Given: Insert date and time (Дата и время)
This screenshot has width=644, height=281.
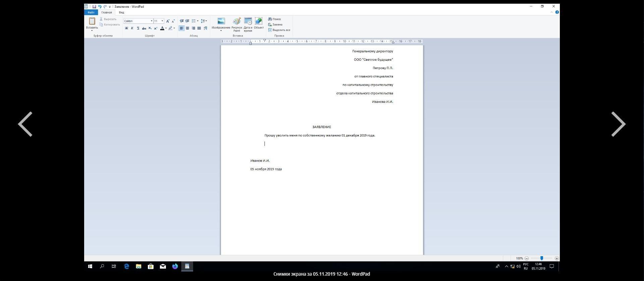Looking at the screenshot, I should pos(248,21).
